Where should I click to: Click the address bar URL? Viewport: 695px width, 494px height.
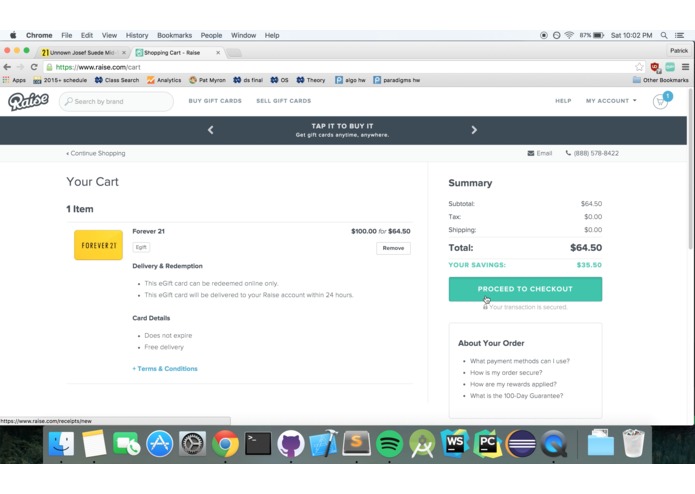coord(98,67)
